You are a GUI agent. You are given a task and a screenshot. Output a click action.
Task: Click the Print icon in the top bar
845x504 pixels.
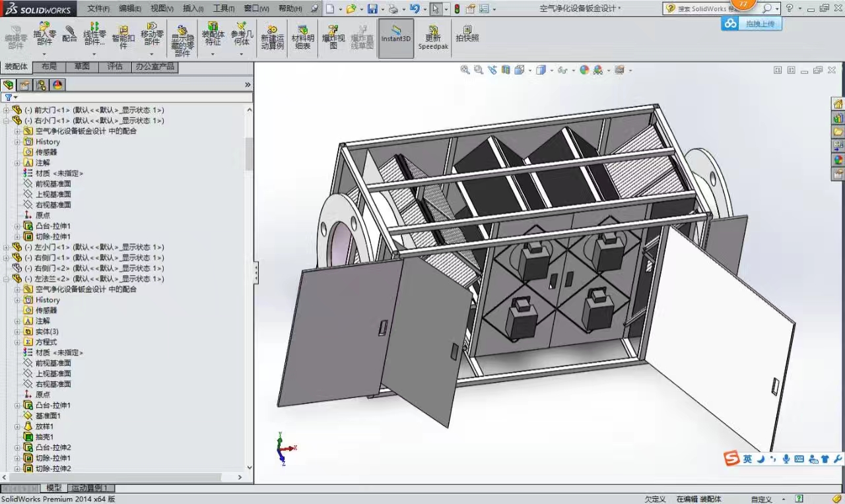[393, 9]
